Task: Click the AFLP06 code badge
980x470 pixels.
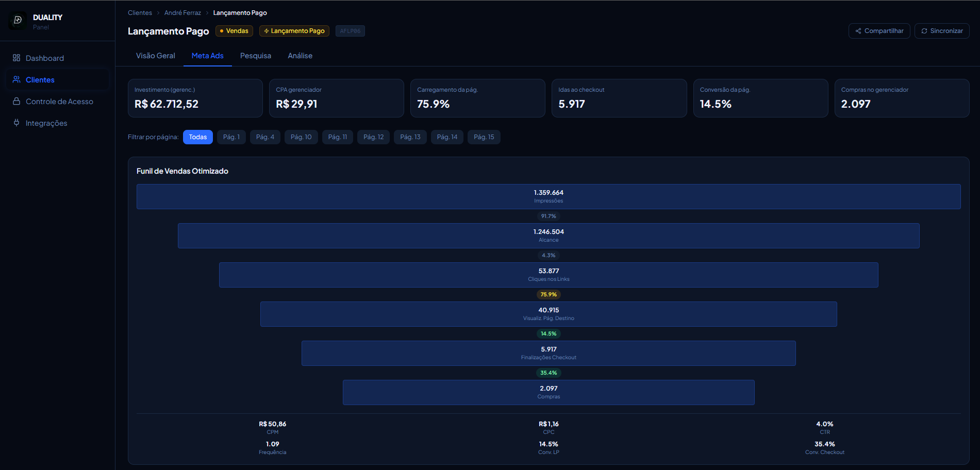Action: click(350, 31)
